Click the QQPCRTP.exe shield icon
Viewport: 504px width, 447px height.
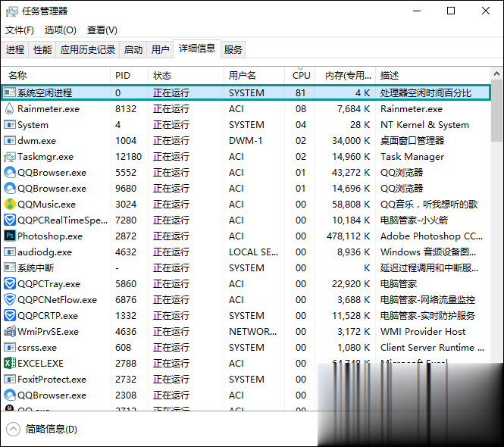(10, 316)
